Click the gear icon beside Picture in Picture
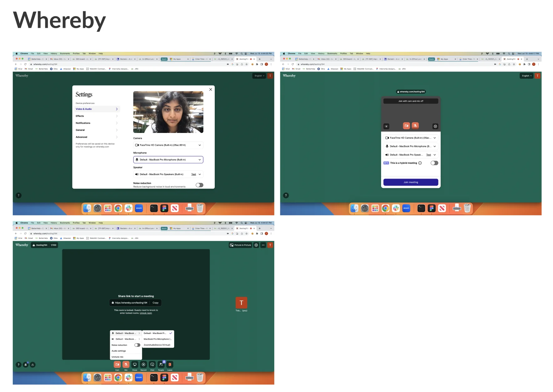 click(x=256, y=245)
